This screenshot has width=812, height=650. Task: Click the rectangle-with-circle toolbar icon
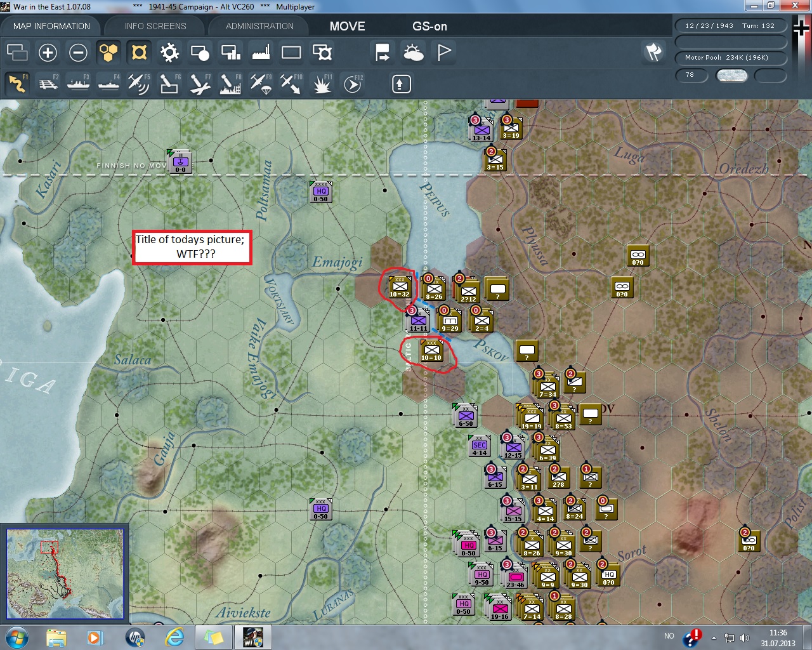pos(200,52)
